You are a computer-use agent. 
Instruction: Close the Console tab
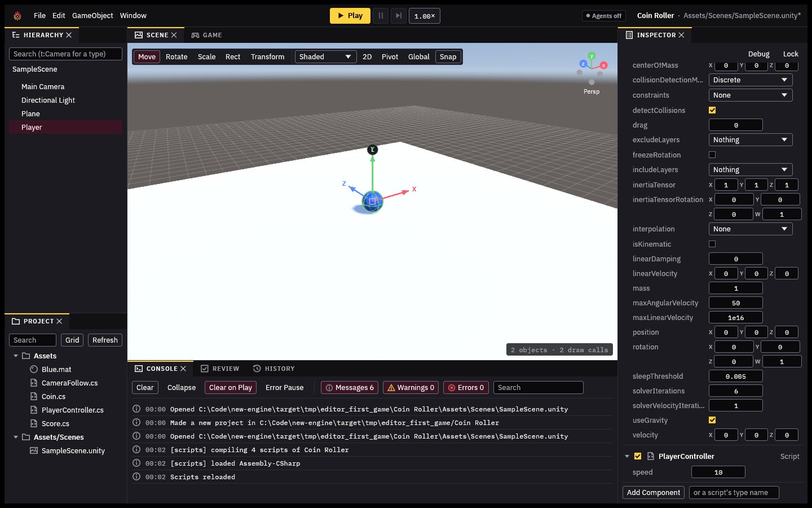183,369
